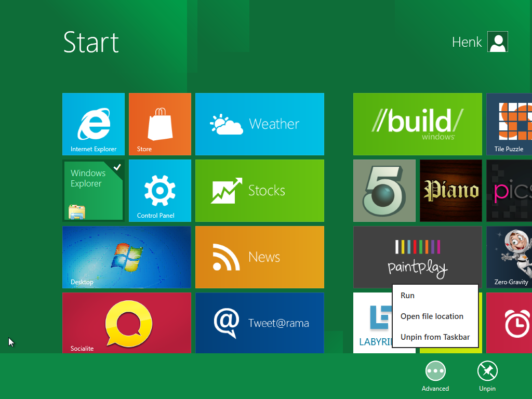Open the number 5 ball tile

click(384, 190)
